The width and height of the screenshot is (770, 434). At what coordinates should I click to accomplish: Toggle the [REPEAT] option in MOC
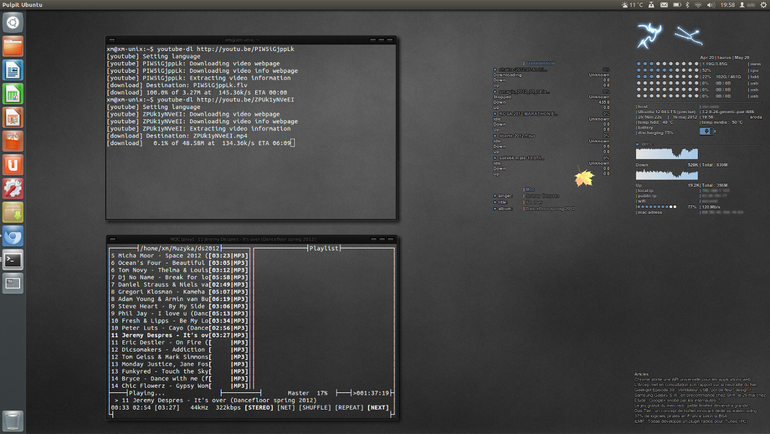click(350, 407)
